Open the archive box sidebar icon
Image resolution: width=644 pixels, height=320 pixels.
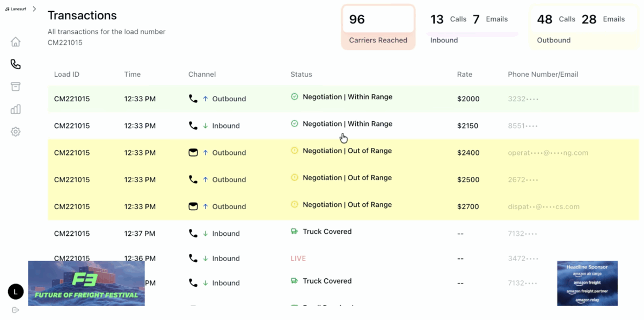coord(16,87)
